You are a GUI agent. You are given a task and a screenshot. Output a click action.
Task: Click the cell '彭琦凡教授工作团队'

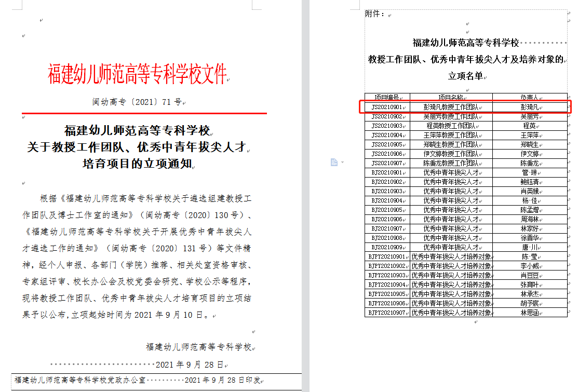click(451, 107)
